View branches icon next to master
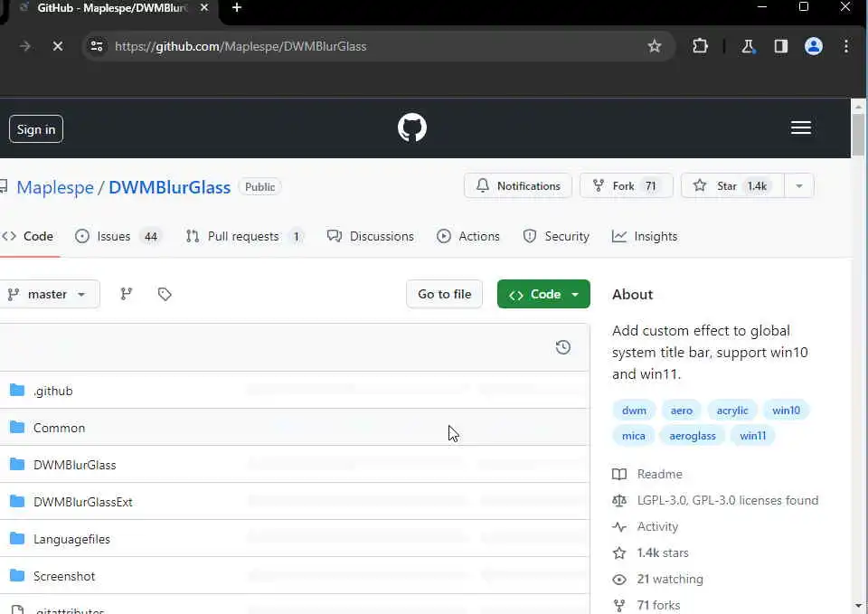Screen dimensions: 868x614 coord(127,294)
